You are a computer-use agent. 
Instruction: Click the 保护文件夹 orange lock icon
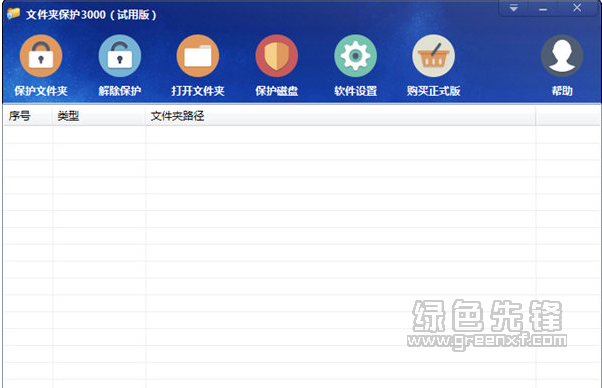coord(41,56)
